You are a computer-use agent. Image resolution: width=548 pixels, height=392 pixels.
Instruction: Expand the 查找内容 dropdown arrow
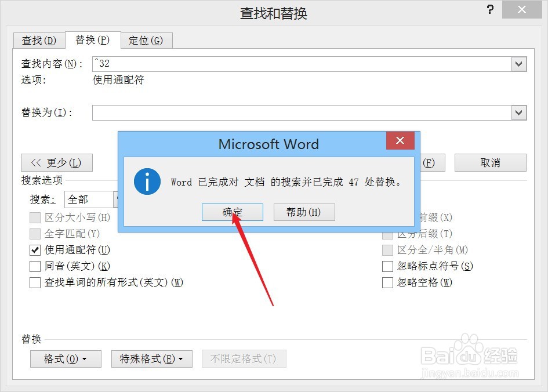tap(519, 64)
